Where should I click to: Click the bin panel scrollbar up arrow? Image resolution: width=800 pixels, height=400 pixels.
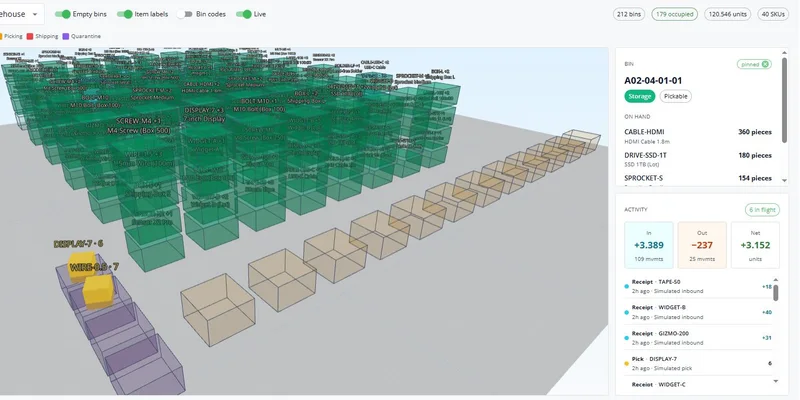point(784,52)
